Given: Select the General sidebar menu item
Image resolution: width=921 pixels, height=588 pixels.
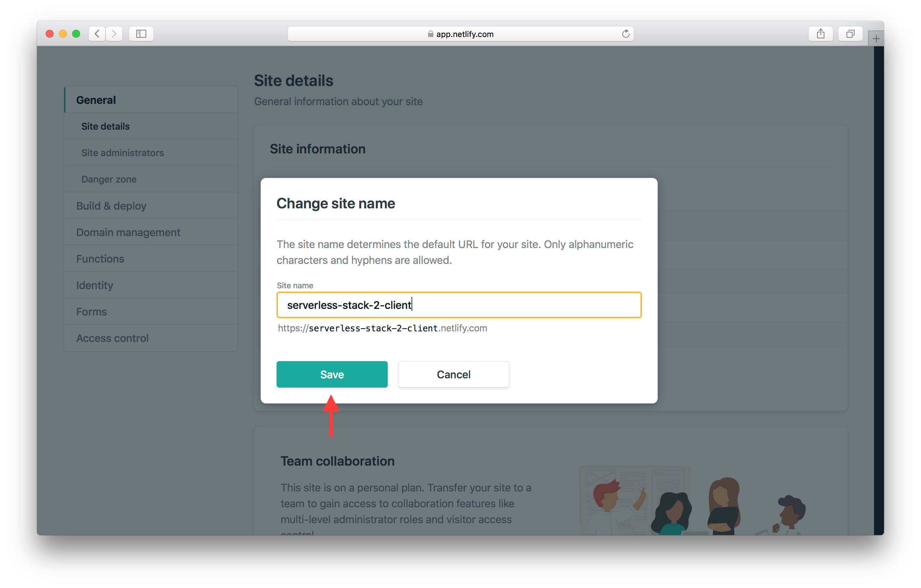Looking at the screenshot, I should [x=96, y=99].
